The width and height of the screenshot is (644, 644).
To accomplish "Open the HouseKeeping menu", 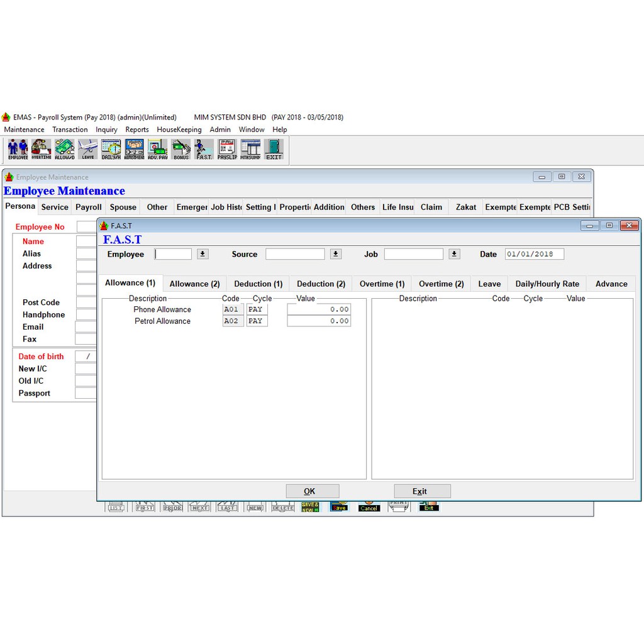I will tap(179, 130).
